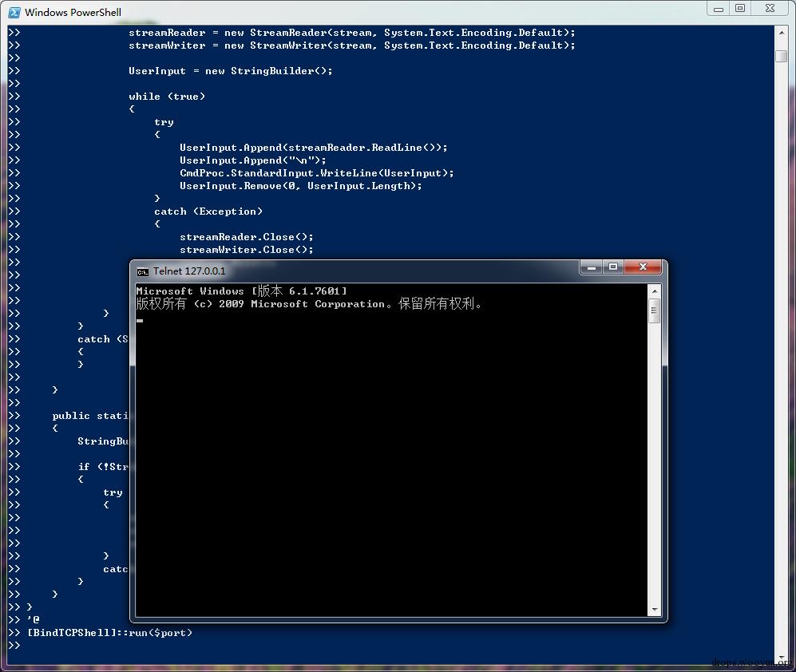Click the PowerShell vertical scrollbar thumb

tap(782, 56)
